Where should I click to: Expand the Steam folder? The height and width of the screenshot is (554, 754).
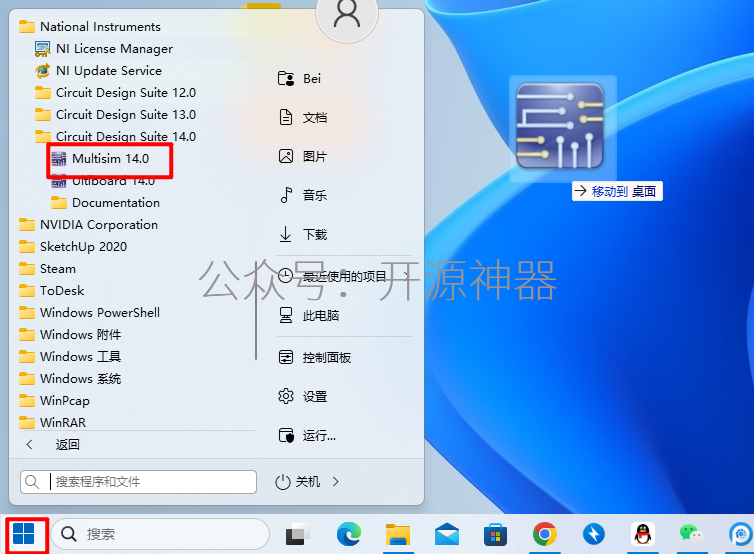point(47,269)
